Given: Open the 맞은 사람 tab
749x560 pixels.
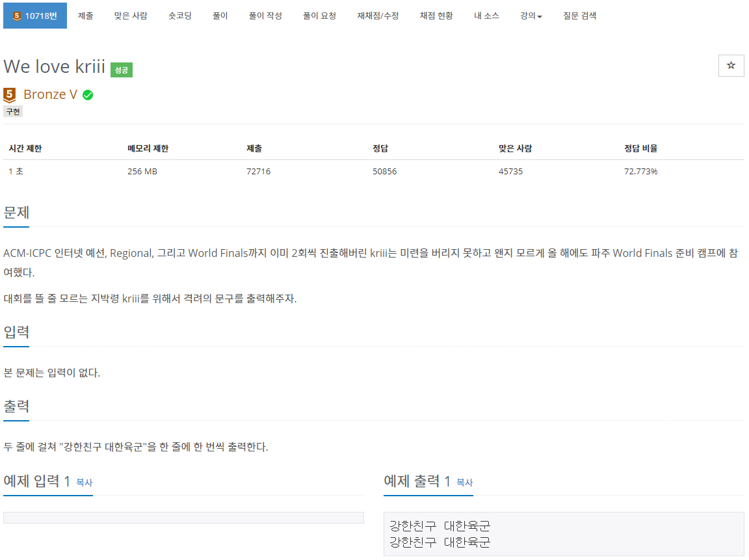Looking at the screenshot, I should click(x=131, y=16).
